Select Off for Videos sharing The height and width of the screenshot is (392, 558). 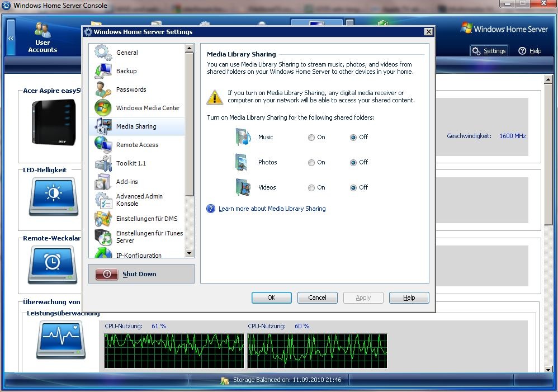353,188
